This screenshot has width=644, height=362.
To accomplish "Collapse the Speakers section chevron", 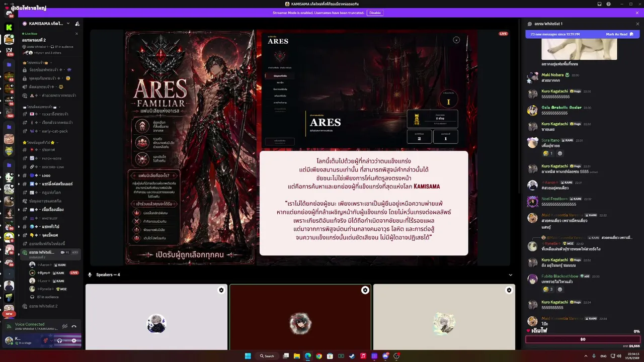I will pyautogui.click(x=511, y=275).
